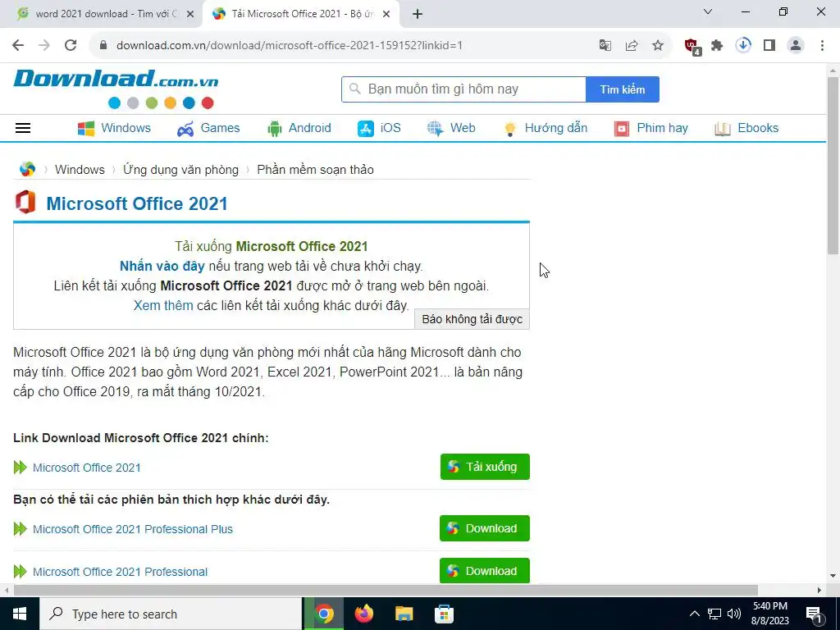
Task: Close the 'Tải Microsoft Office 2021' tab
Action: click(x=386, y=15)
